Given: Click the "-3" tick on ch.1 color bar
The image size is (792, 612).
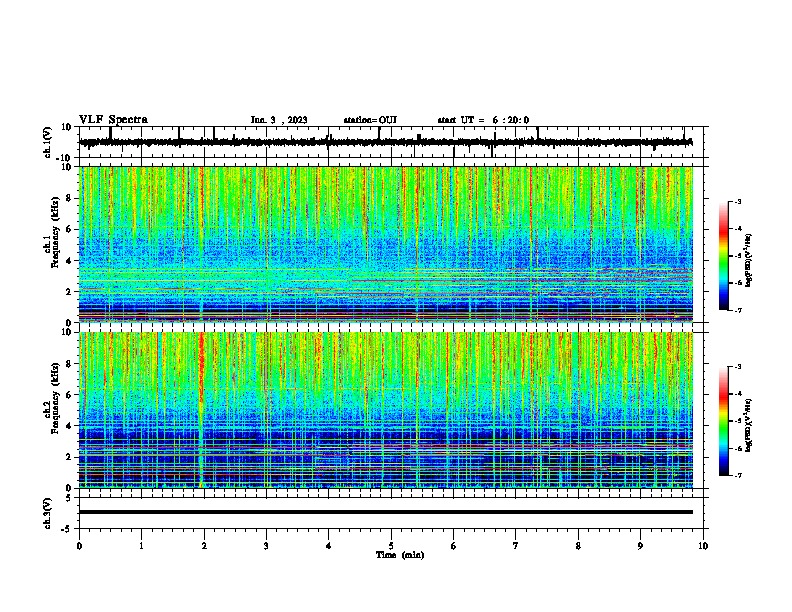Looking at the screenshot, I should (x=738, y=202).
